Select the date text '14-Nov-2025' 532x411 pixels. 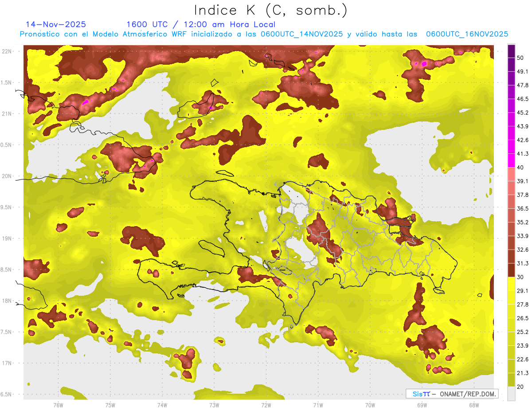coord(56,24)
